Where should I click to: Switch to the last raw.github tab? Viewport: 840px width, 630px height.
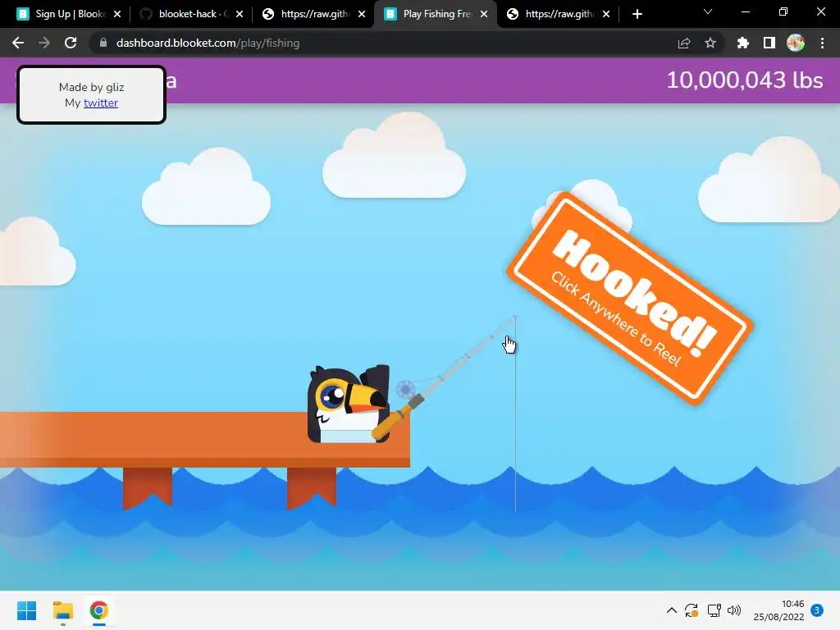point(557,14)
